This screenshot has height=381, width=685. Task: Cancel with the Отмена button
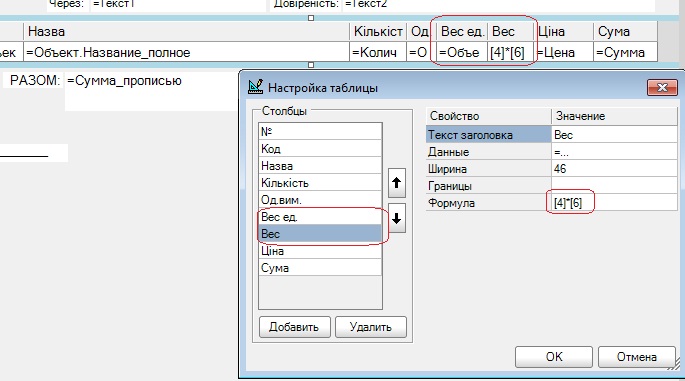637,357
